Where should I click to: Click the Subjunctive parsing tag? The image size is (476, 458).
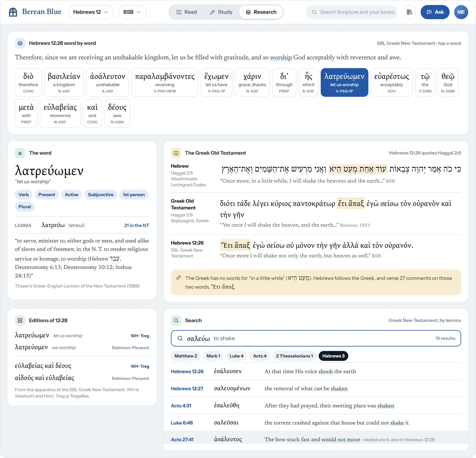coord(101,195)
